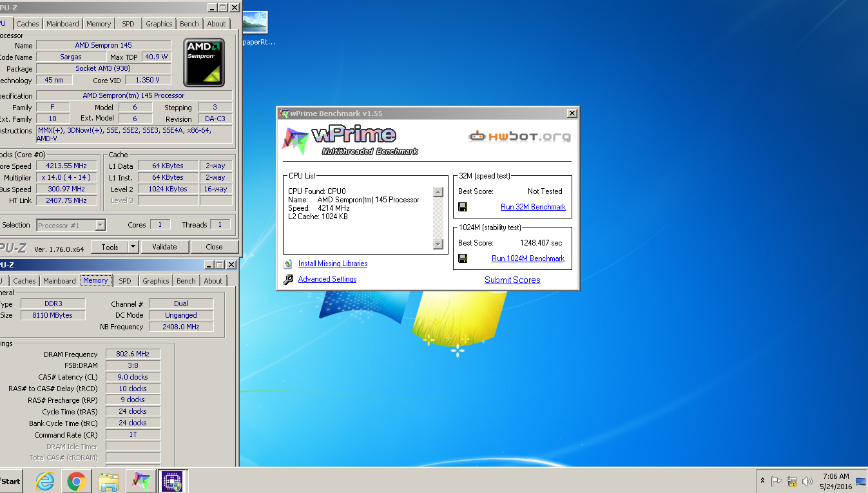This screenshot has width=868, height=493.
Task: Switch to Bench tab in lower CPU-Z window
Action: pos(186,281)
